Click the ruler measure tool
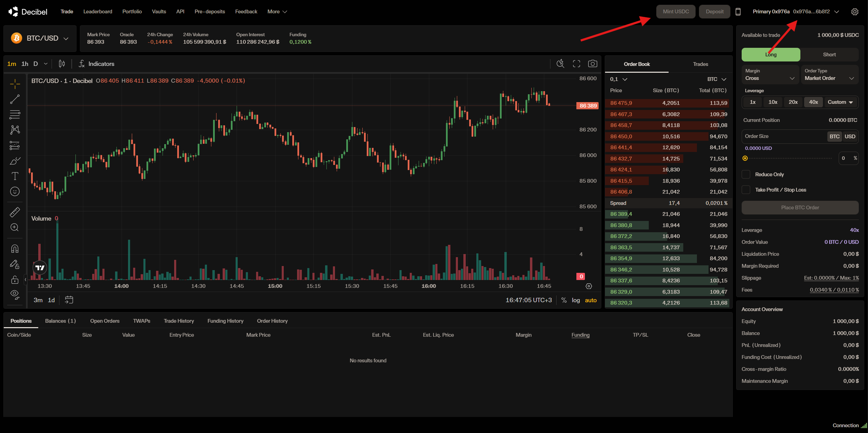 [15, 212]
